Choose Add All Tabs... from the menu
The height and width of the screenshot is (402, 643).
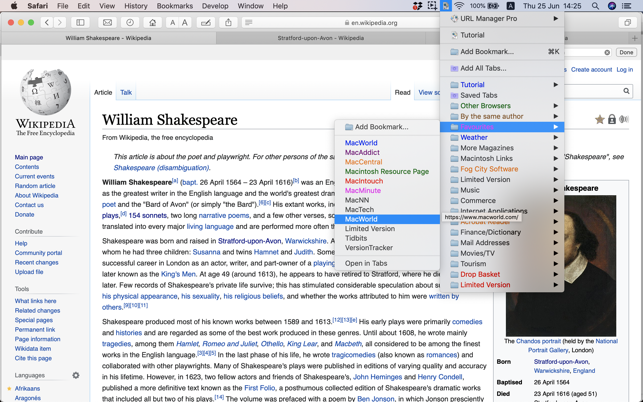pos(502,68)
